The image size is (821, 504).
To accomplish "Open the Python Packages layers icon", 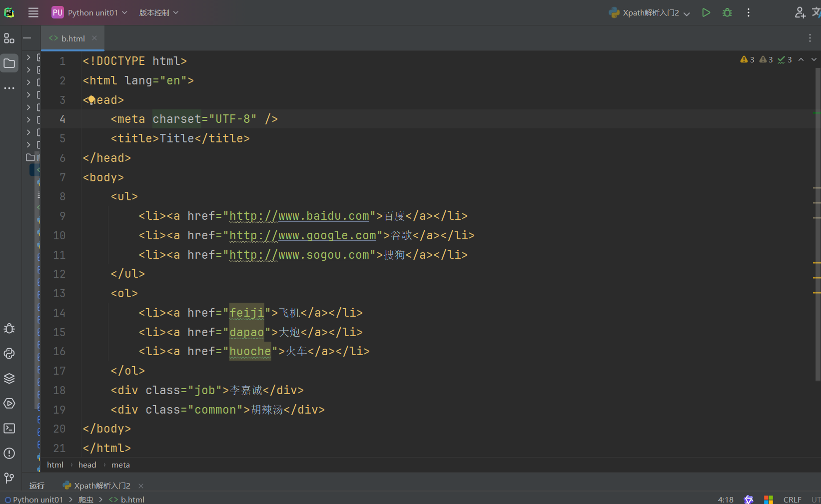I will (x=9, y=379).
